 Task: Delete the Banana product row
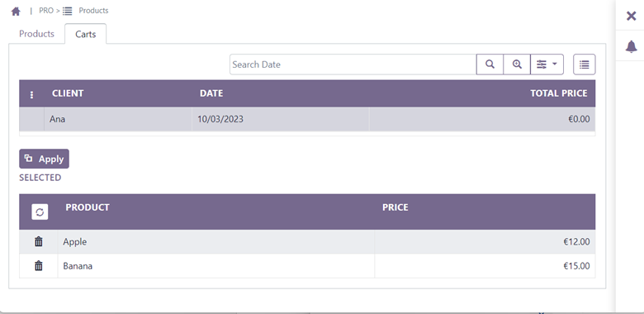coord(39,266)
